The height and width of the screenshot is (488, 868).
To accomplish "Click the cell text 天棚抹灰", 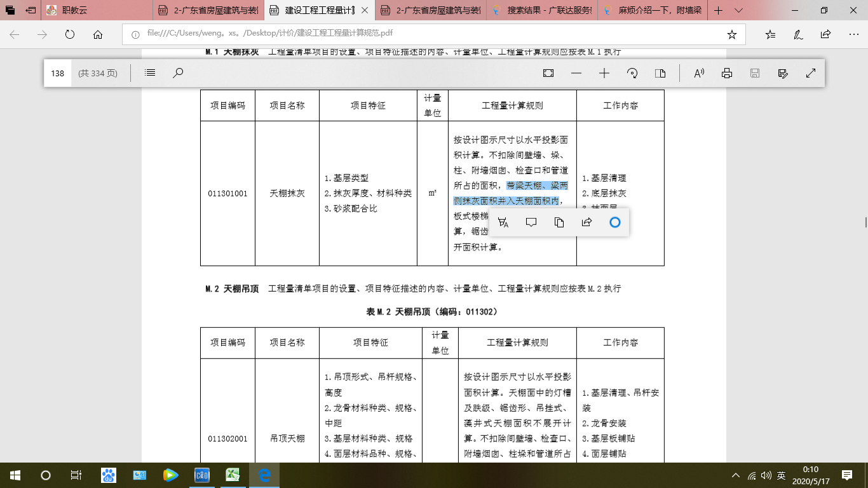I will click(x=287, y=193).
